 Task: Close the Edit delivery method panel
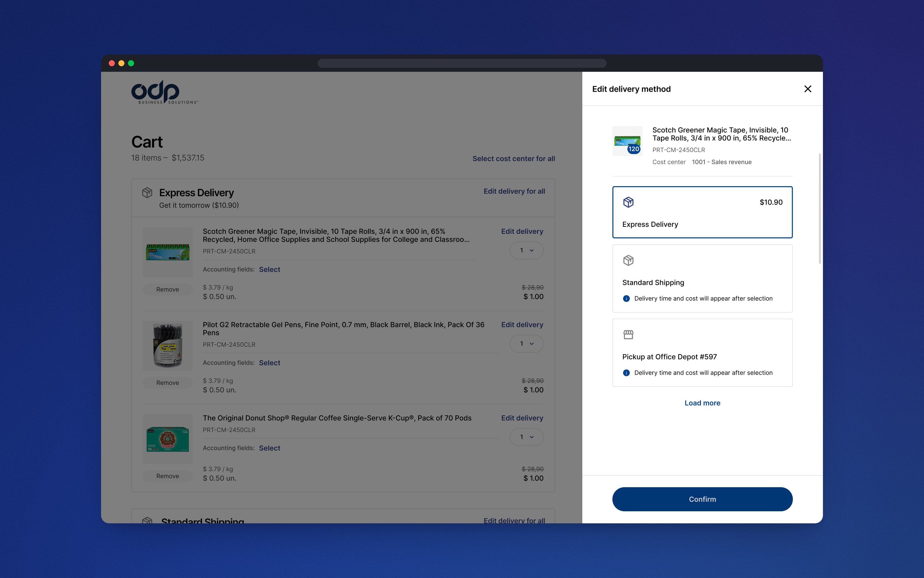coord(808,89)
